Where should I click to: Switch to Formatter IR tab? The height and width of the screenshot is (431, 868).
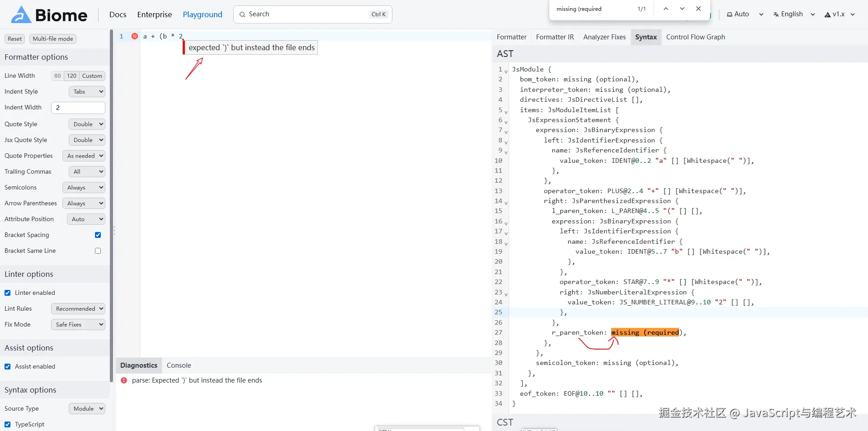555,37
